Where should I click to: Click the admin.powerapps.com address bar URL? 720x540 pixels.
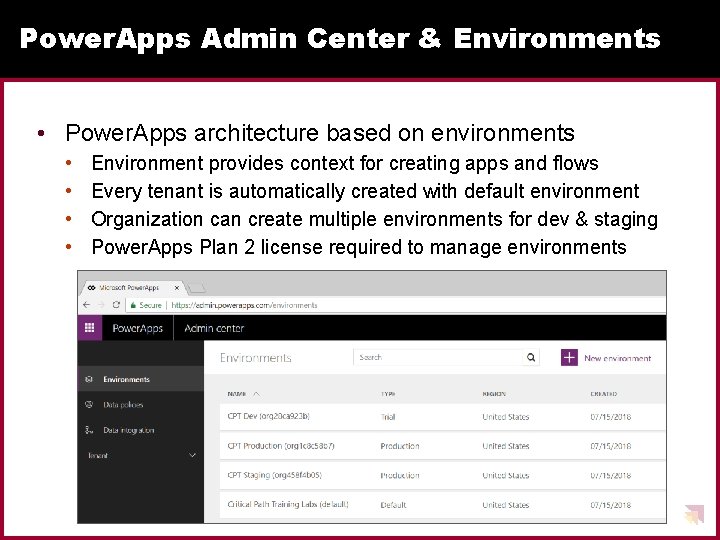click(x=244, y=305)
